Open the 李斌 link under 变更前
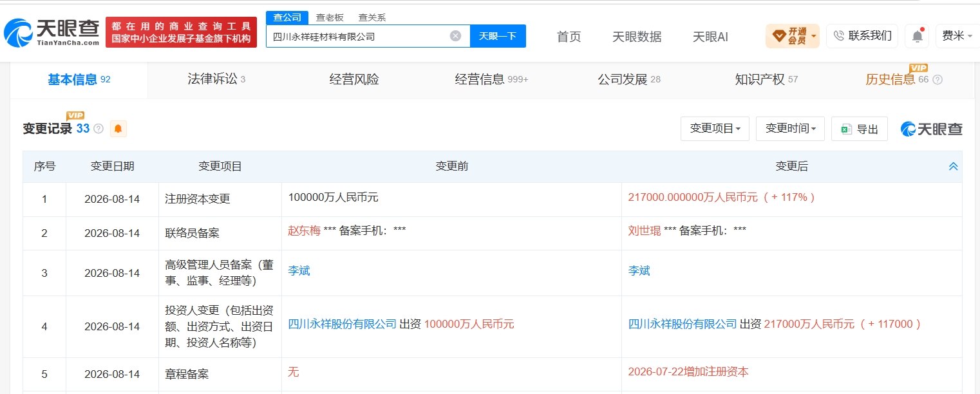This screenshot has height=394, width=980. click(x=299, y=270)
